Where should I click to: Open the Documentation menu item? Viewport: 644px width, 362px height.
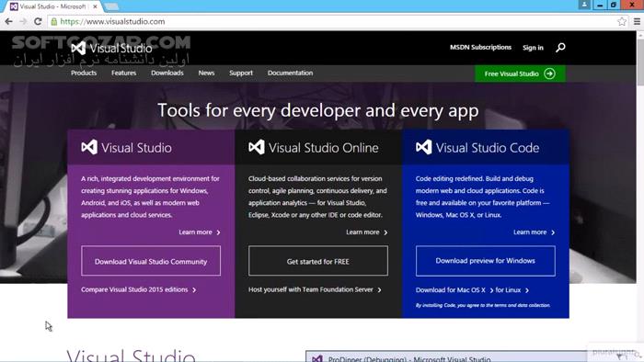pos(291,73)
